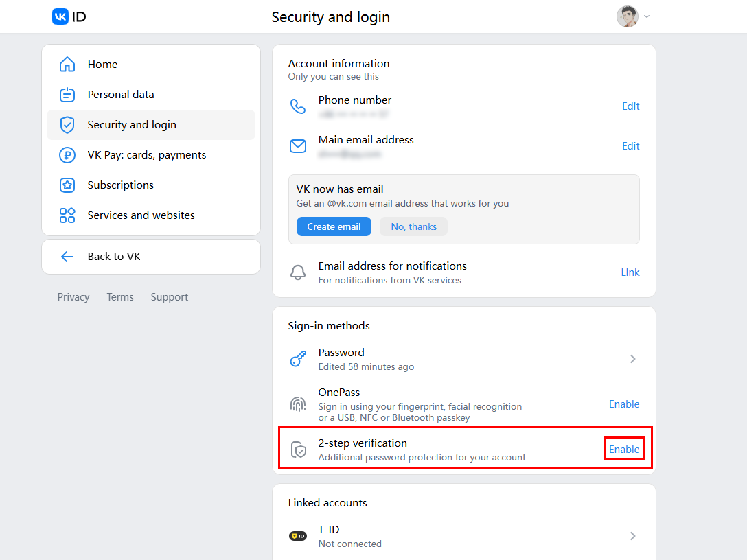Screen dimensions: 747x560
Task: Click the T-ID linked account icon
Action: pyautogui.click(x=298, y=536)
